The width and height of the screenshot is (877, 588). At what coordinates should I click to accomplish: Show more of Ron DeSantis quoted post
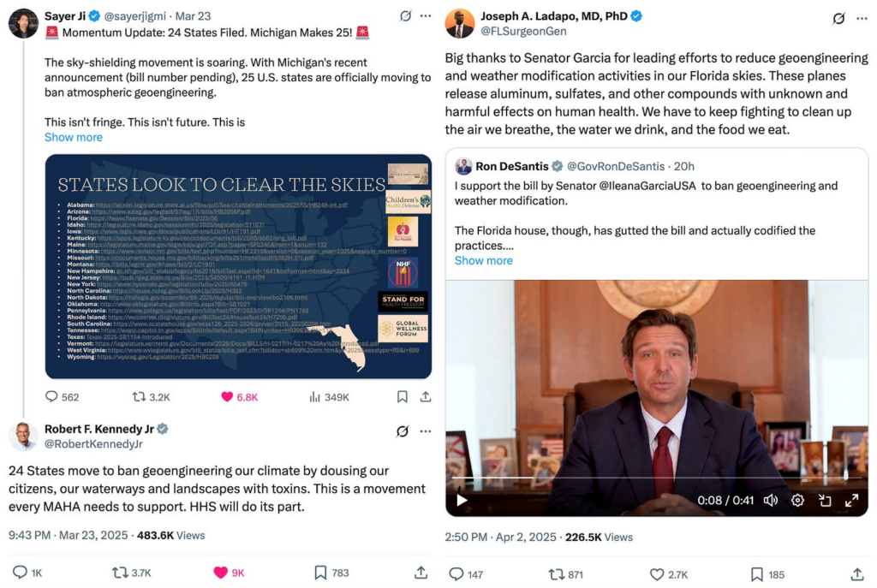[x=483, y=260]
